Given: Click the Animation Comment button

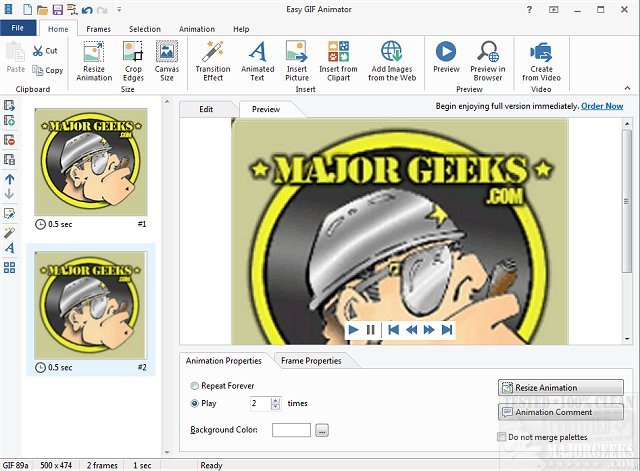Looking at the screenshot, I should click(x=561, y=412).
